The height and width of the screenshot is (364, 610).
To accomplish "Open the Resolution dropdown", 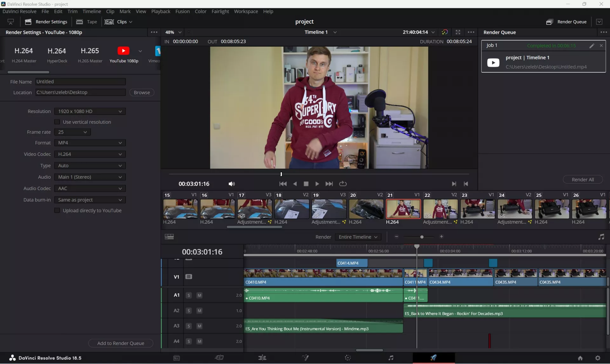I will point(90,111).
